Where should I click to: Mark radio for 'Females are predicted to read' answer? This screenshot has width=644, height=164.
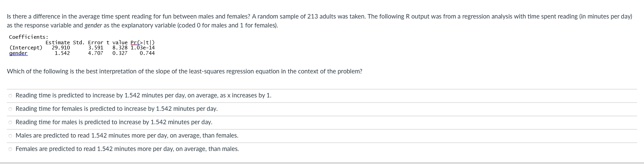point(11,149)
